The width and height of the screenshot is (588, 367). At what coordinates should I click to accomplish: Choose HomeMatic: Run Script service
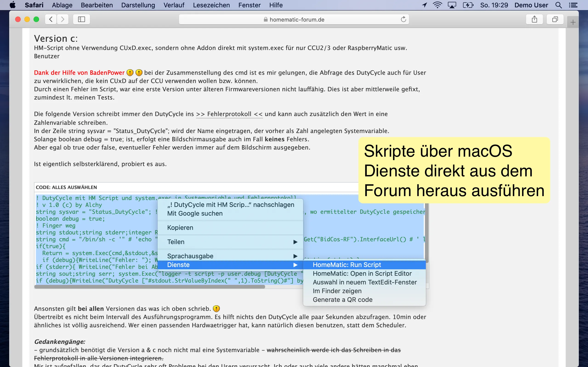point(347,264)
